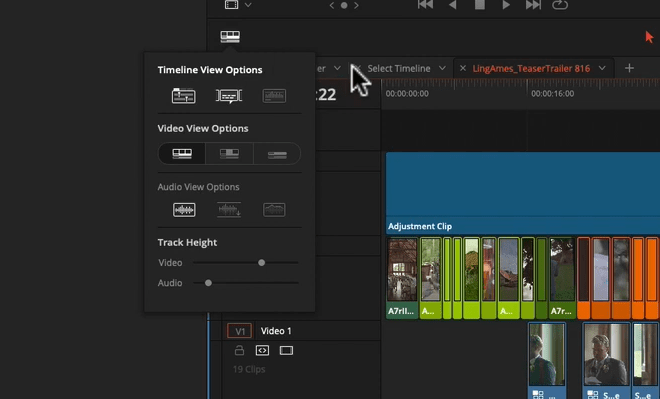Image resolution: width=660 pixels, height=399 pixels.
Task: Select the first orange clip on the timeline
Action: coord(583,278)
